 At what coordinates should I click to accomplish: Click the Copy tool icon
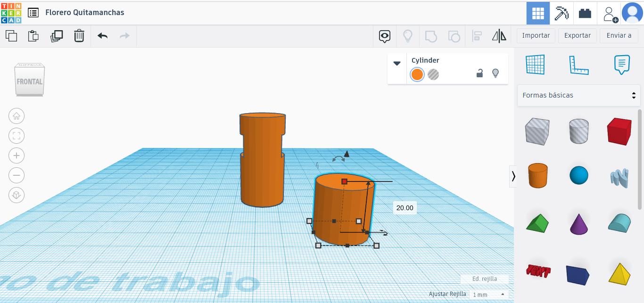pyautogui.click(x=11, y=36)
